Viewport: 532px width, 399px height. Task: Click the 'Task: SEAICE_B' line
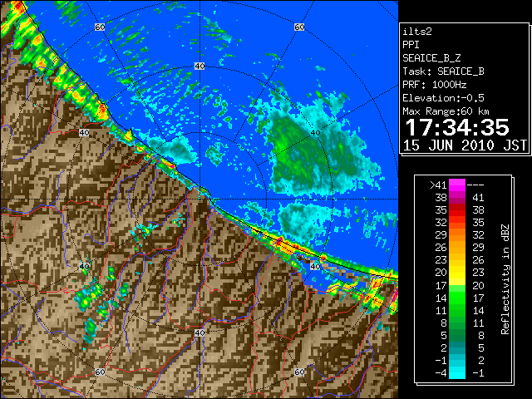point(443,71)
